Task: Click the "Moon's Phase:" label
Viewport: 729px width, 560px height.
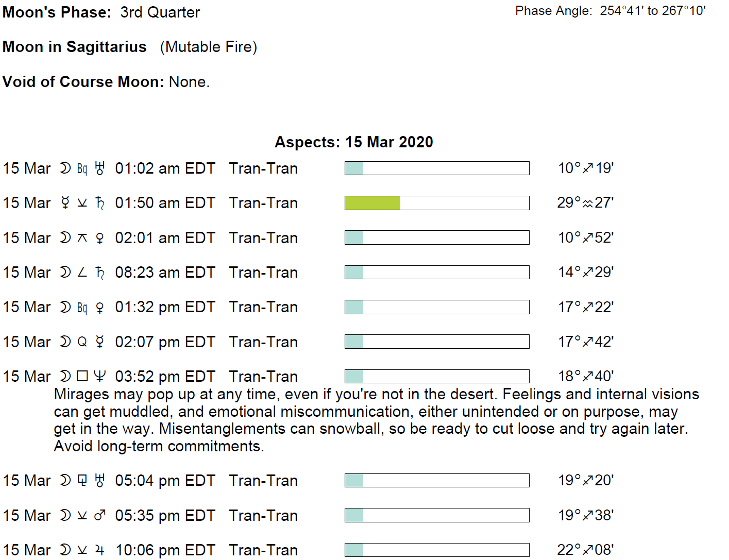Action: tap(57, 12)
